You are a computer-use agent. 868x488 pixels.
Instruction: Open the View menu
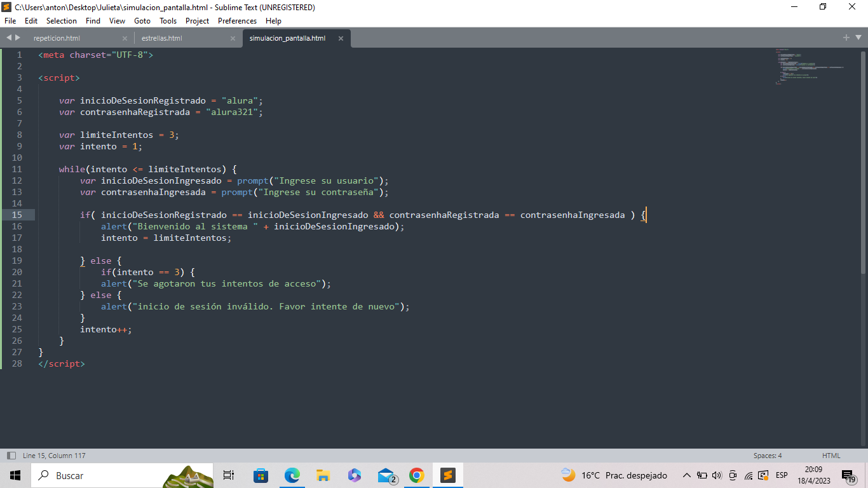(117, 20)
